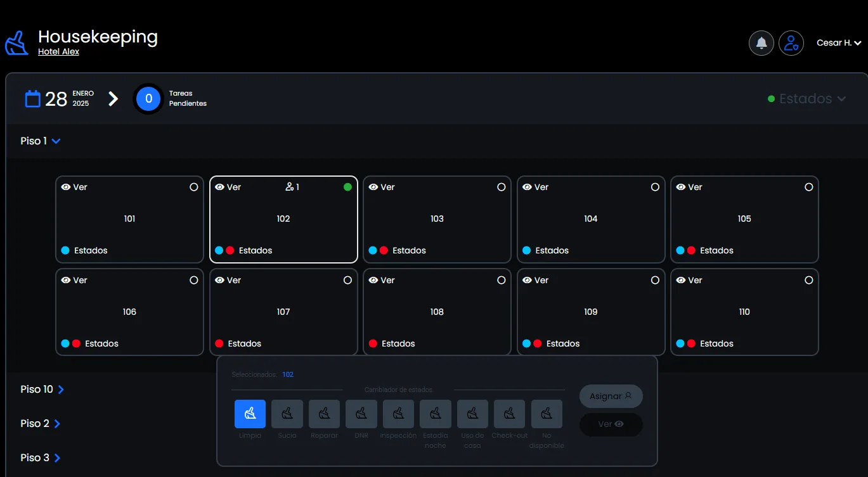The image size is (868, 477).
Task: Select room 101 with its circle selector
Action: [x=194, y=187]
